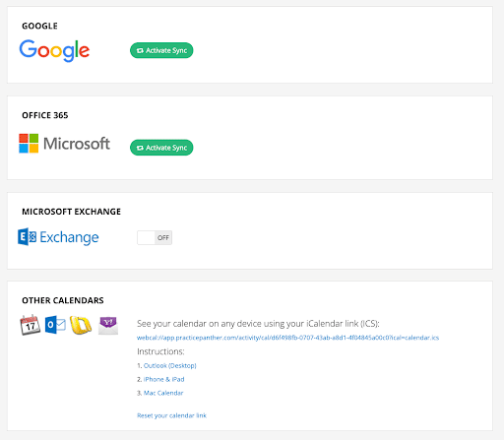Activate Sync for Google calendar
Viewport: 504px width, 440px height.
tap(161, 50)
